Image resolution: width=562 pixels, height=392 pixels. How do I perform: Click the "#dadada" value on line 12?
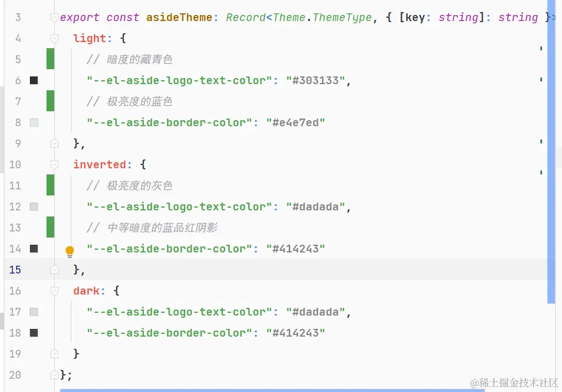coord(316,207)
